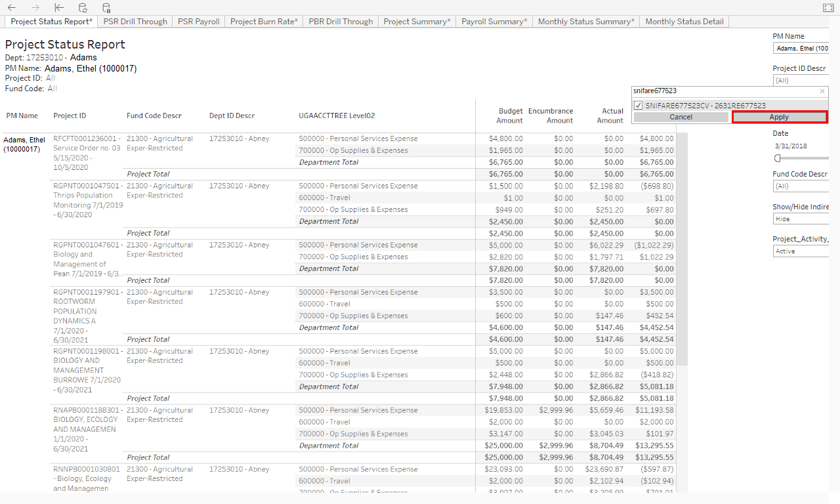Click the Date value 3/31/2018
This screenshot has height=504, width=840.
tap(791, 146)
